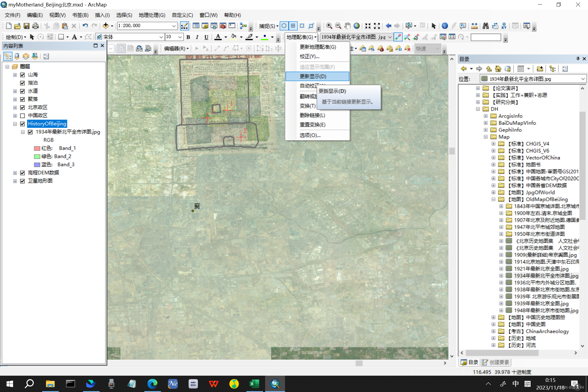This screenshot has height=392, width=588.
Task: Click Add Control Points georeferencing tool
Action: click(398, 37)
